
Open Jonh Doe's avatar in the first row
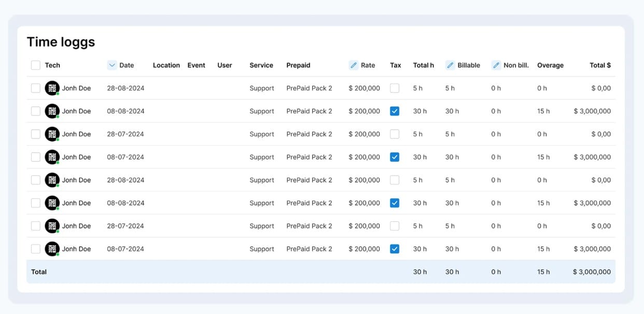point(52,88)
